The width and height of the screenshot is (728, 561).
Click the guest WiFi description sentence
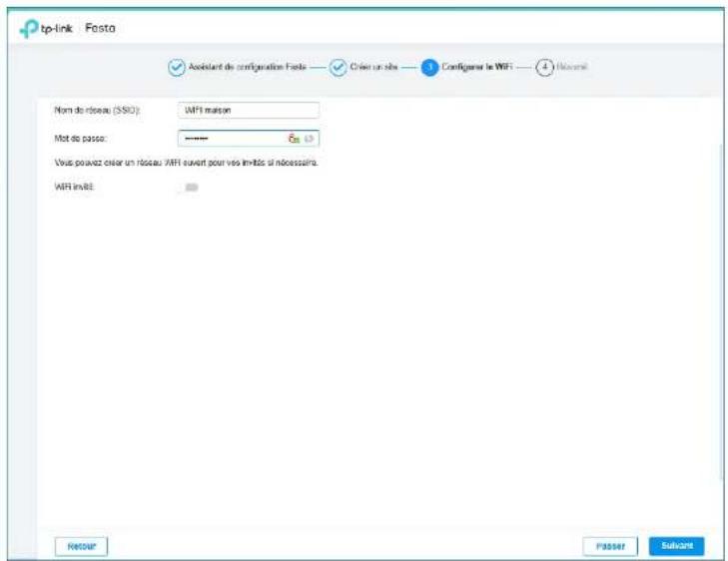coord(186,163)
